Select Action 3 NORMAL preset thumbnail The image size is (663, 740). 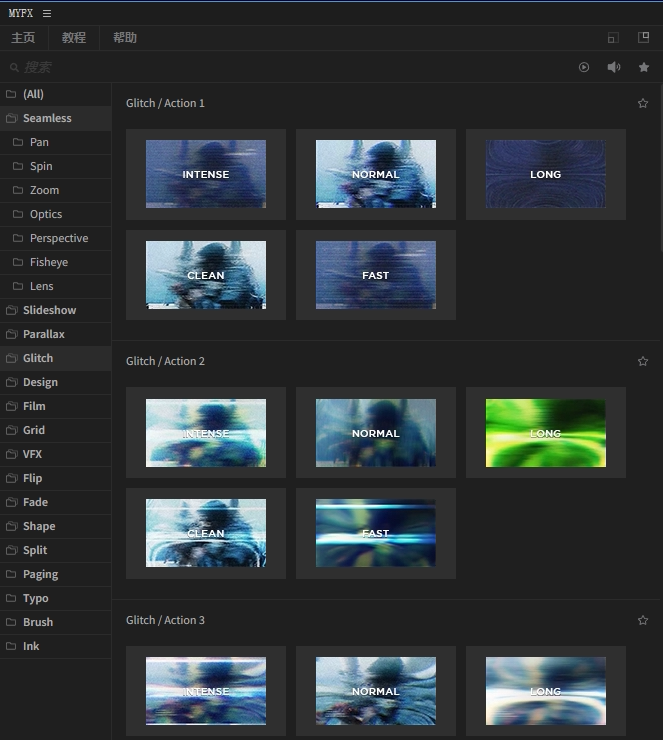coord(376,691)
